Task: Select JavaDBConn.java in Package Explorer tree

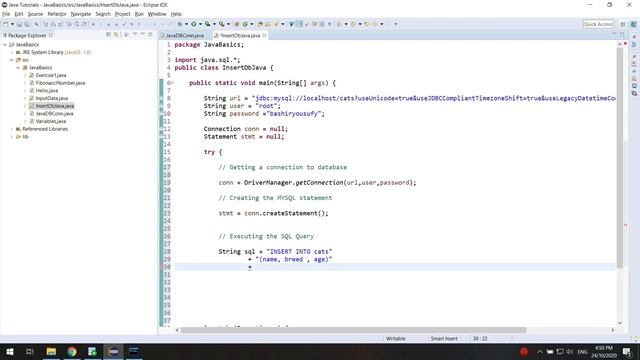Action: click(x=54, y=113)
